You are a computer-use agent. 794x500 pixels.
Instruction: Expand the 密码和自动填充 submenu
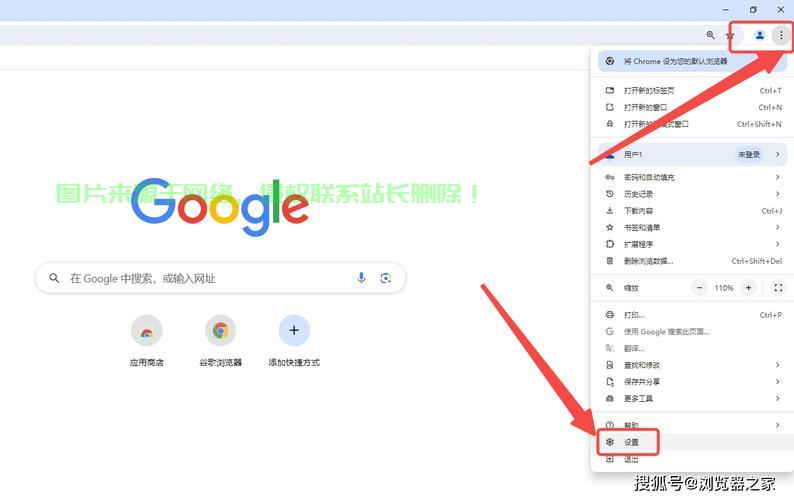pyautogui.click(x=690, y=177)
